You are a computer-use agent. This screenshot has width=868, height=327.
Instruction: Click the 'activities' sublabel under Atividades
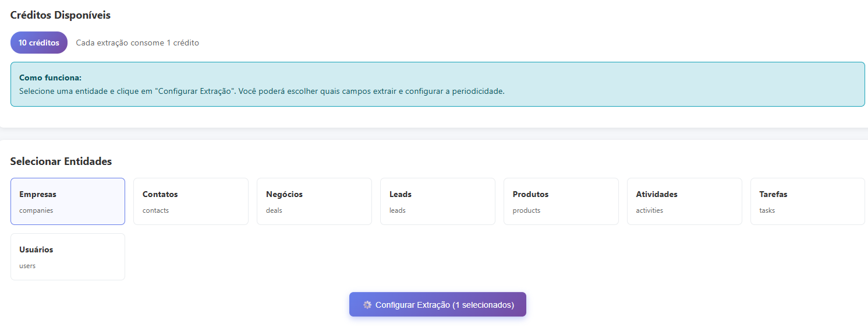(649, 210)
